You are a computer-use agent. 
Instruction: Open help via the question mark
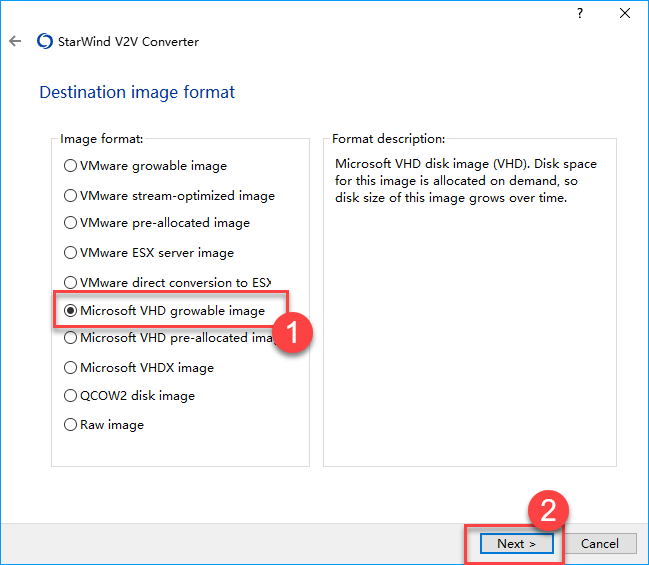click(580, 13)
